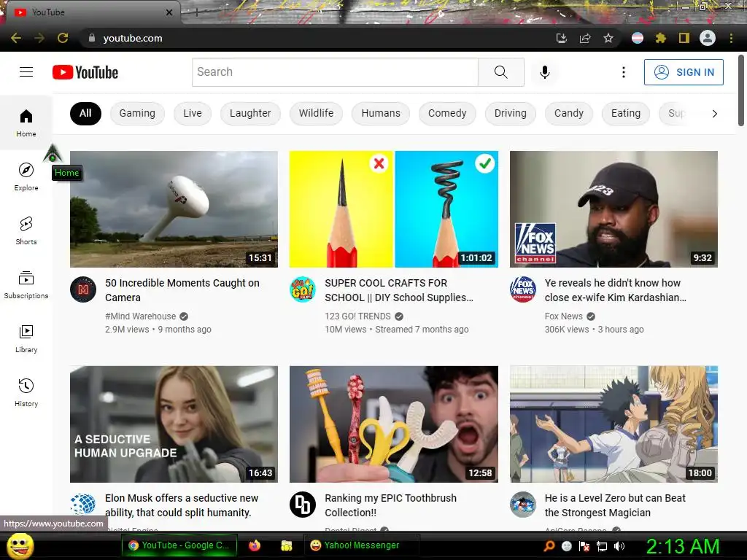747x560 pixels.
Task: Open anime Level Zero video thumbnail
Action: point(614,424)
